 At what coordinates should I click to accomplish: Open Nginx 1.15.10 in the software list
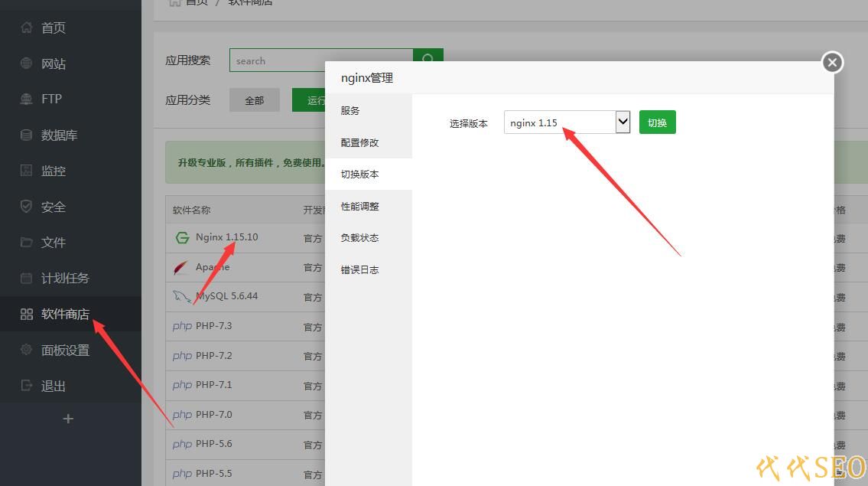click(x=226, y=237)
